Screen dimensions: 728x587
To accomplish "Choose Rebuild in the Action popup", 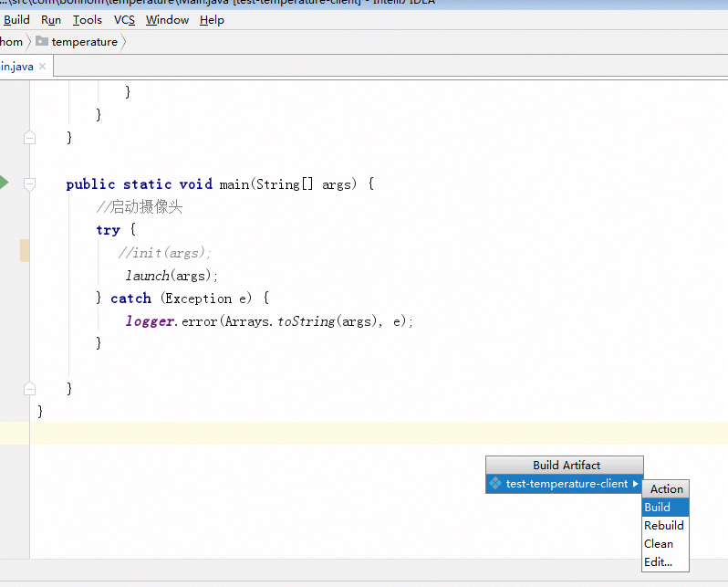I will [x=665, y=526].
